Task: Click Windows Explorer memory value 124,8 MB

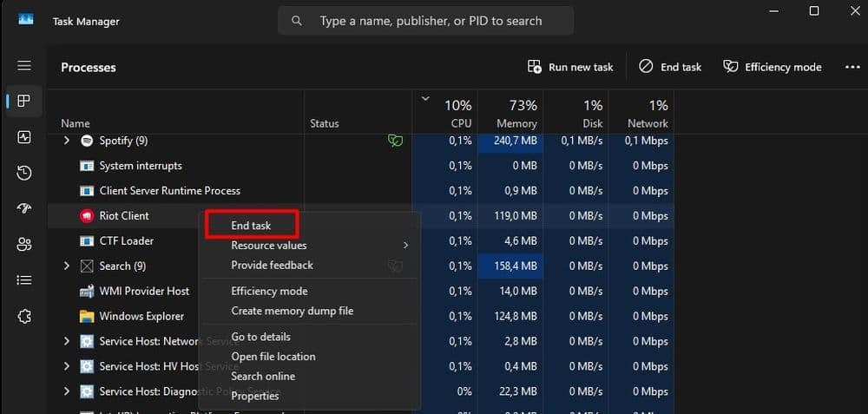Action: coord(515,317)
